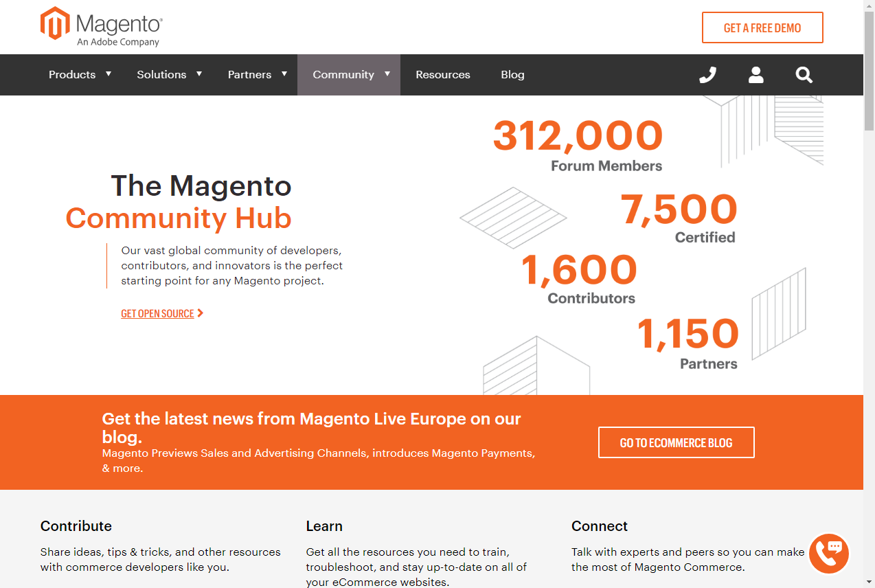Go to the Resources page

pyautogui.click(x=443, y=75)
